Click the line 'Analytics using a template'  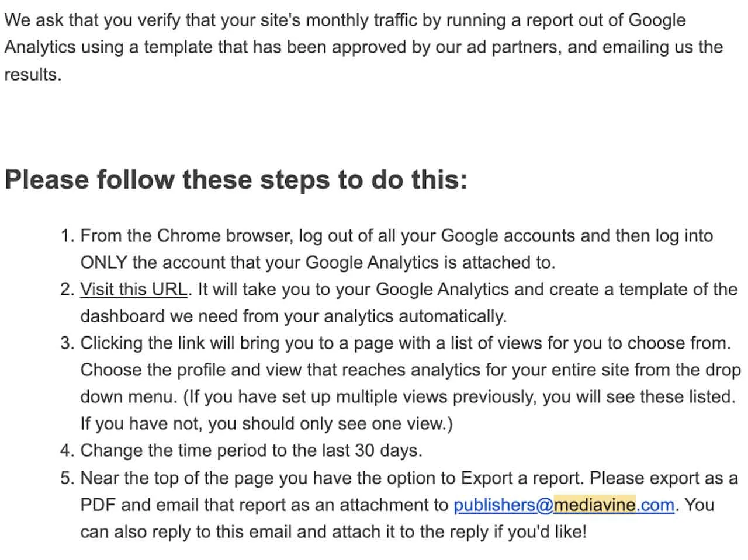pos(363,47)
